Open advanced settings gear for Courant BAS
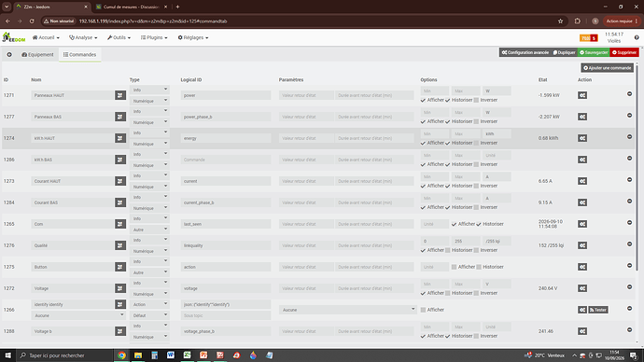This screenshot has height=362, width=644. pos(582,202)
